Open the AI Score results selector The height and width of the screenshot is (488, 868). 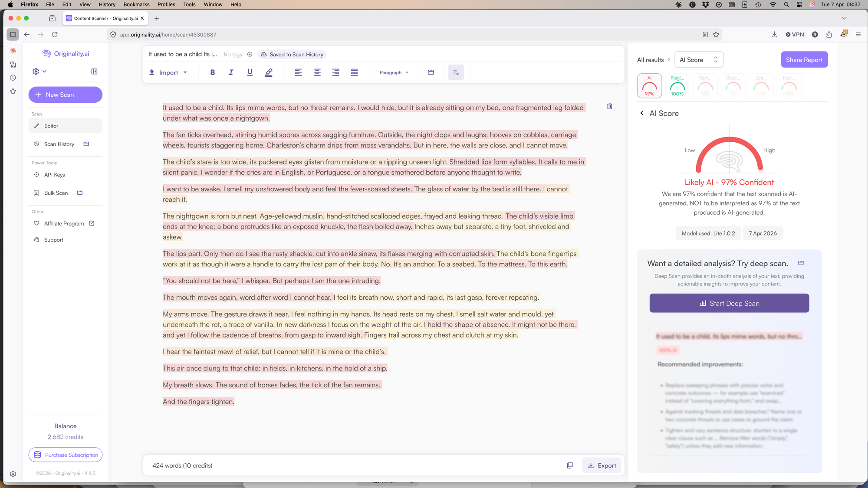[x=698, y=60]
